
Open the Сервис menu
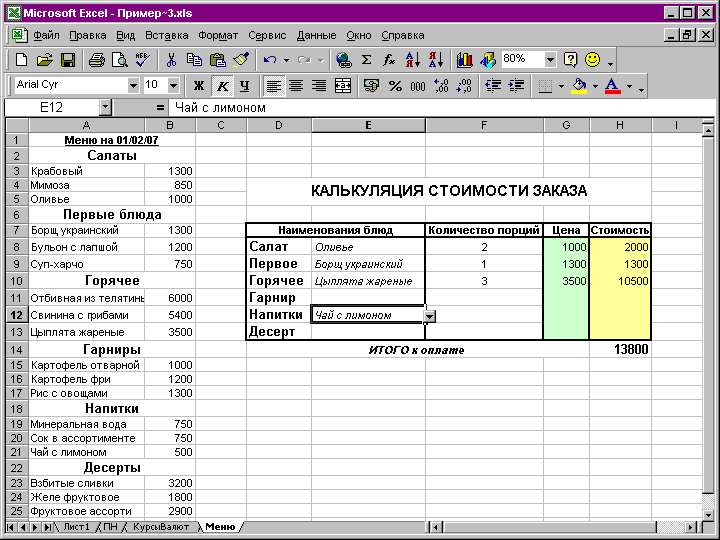[267, 35]
